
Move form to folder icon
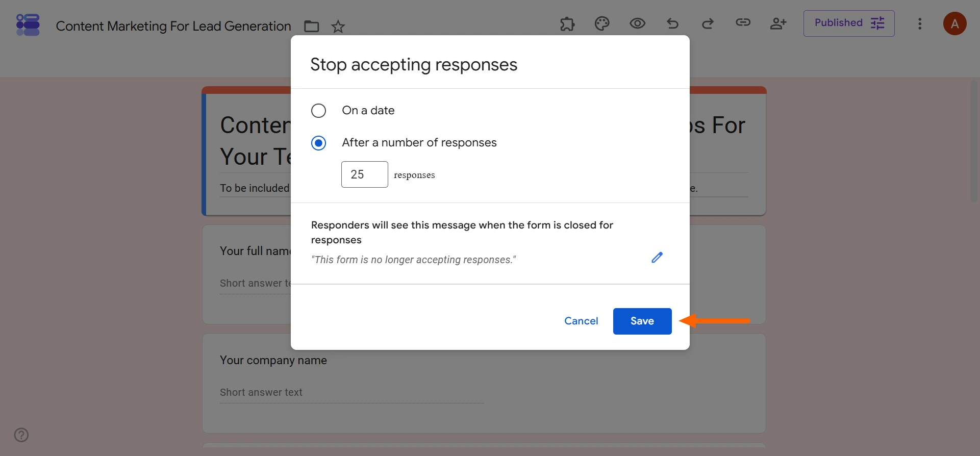[311, 26]
